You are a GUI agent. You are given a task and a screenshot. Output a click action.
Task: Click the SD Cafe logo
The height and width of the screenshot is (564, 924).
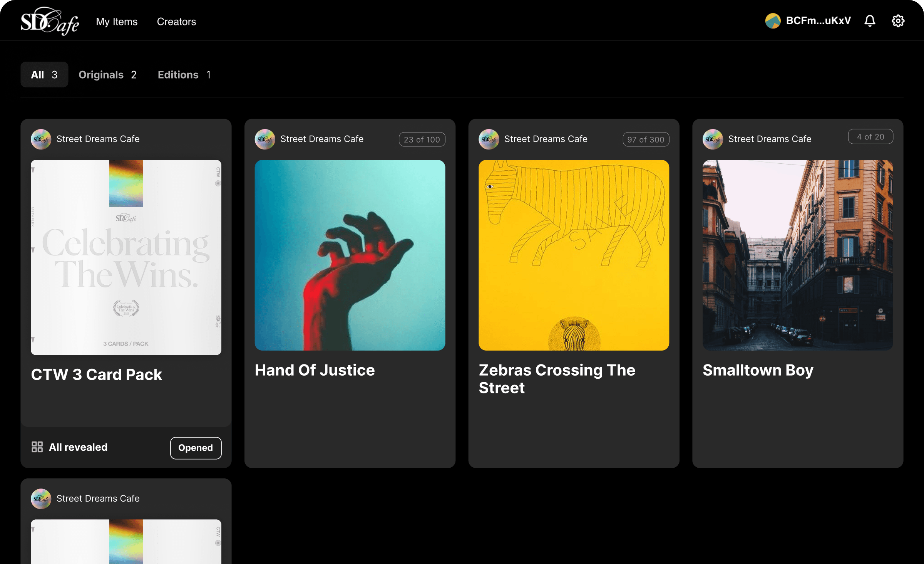click(x=50, y=21)
